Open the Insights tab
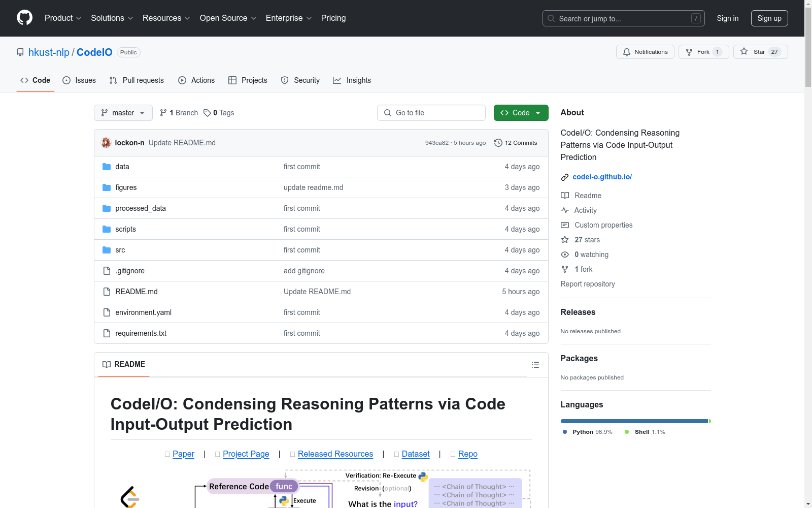 352,80
